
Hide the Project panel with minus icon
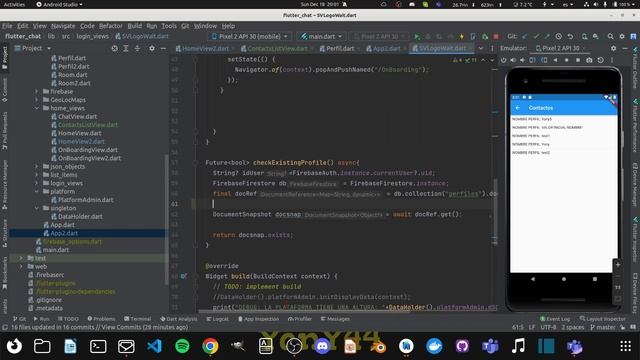[163, 48]
